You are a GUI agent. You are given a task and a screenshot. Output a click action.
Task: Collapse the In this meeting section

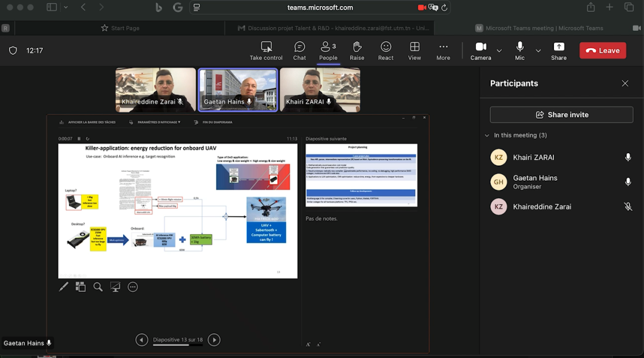[487, 135]
